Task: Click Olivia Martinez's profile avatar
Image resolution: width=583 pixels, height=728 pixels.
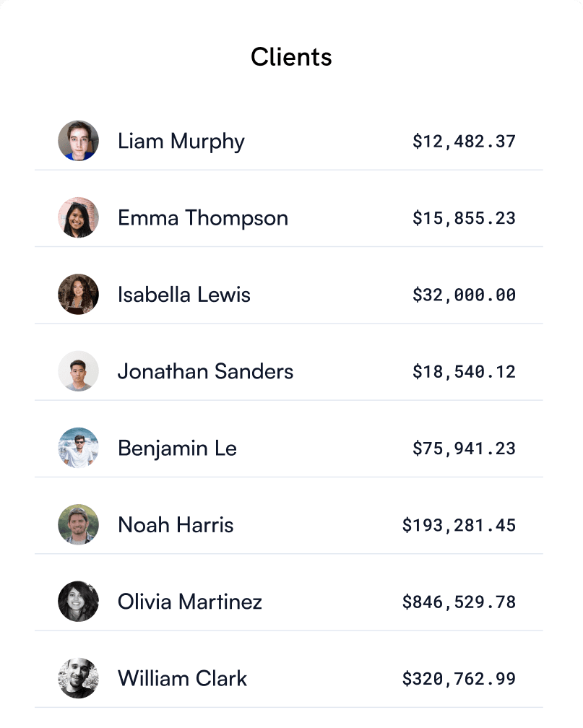Action: (x=78, y=602)
